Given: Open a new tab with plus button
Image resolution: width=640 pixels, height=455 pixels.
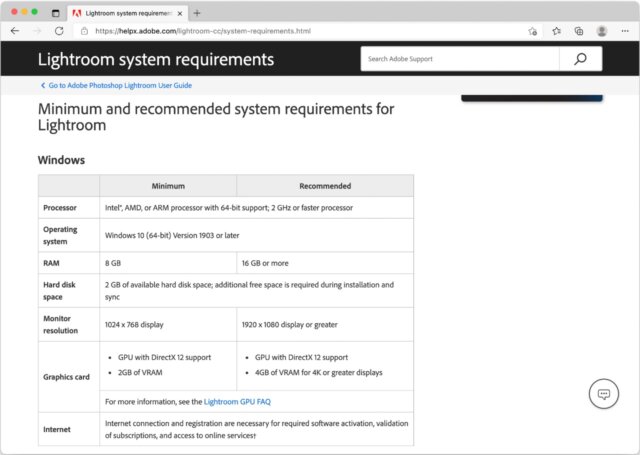Looking at the screenshot, I should click(197, 13).
